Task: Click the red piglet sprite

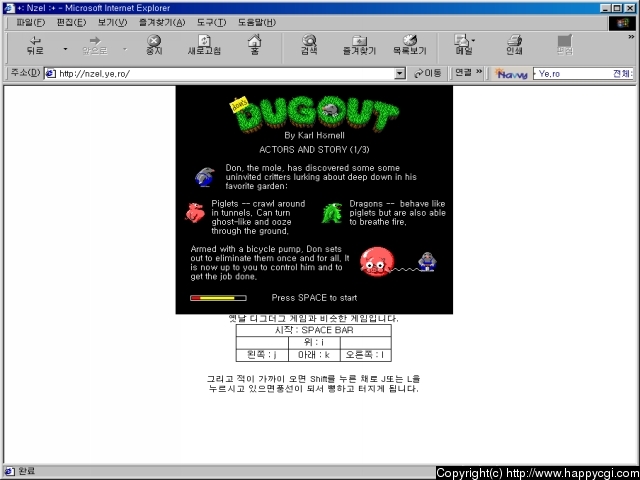Action: tap(195, 213)
